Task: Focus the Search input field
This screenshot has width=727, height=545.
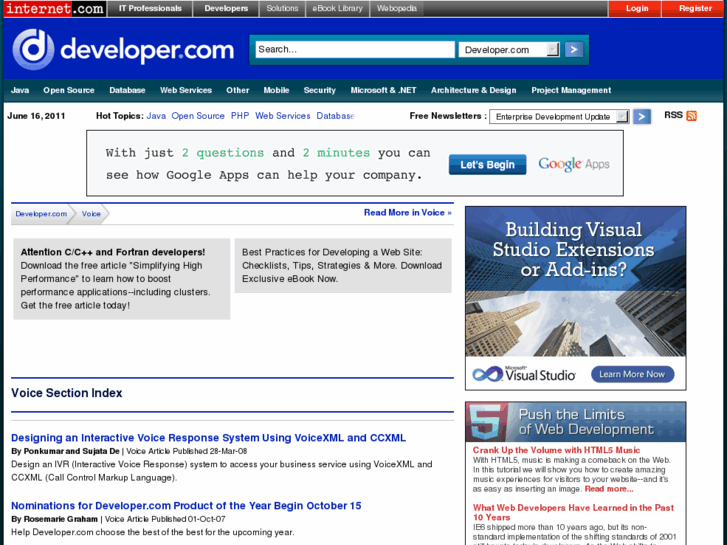Action: [x=355, y=49]
